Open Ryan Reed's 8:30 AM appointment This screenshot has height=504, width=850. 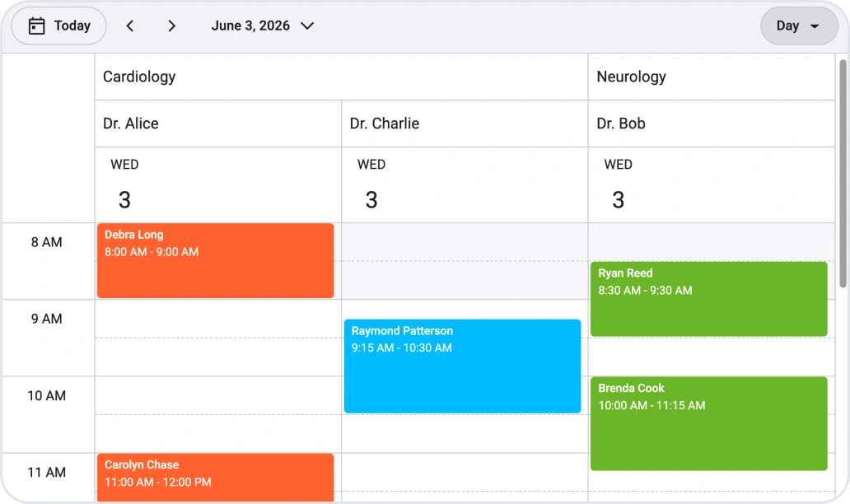(x=708, y=299)
